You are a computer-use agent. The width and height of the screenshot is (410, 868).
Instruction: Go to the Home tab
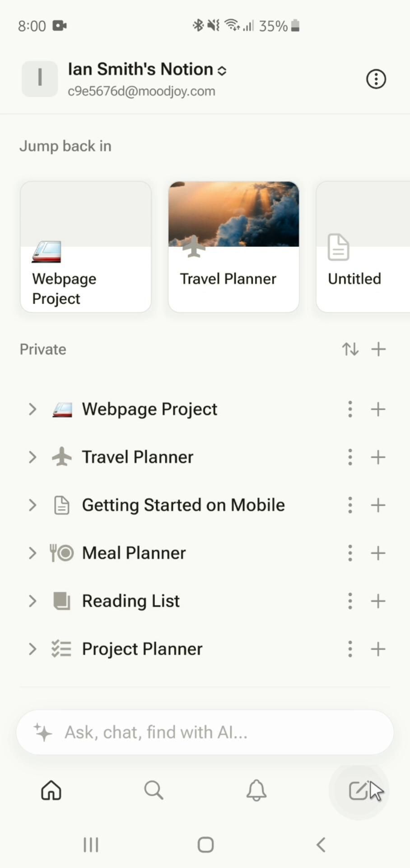[x=51, y=791]
